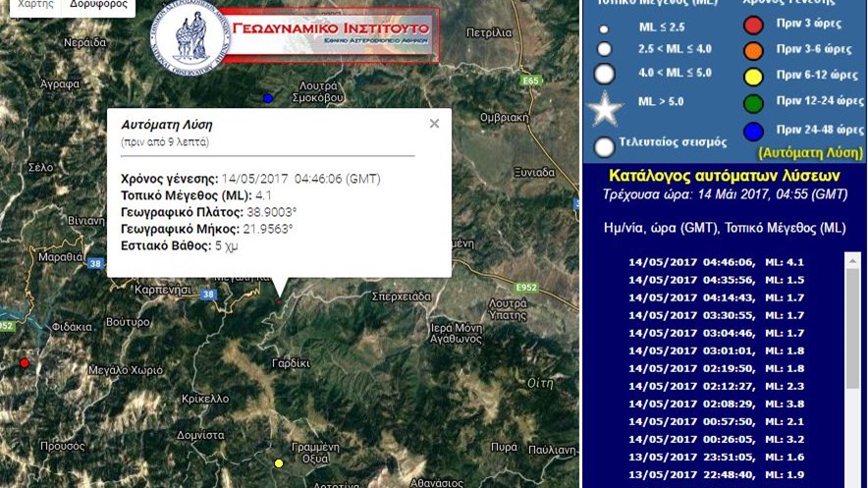This screenshot has height=488, width=868.
Task: Click the E65 road shield
Action: click(x=530, y=81)
